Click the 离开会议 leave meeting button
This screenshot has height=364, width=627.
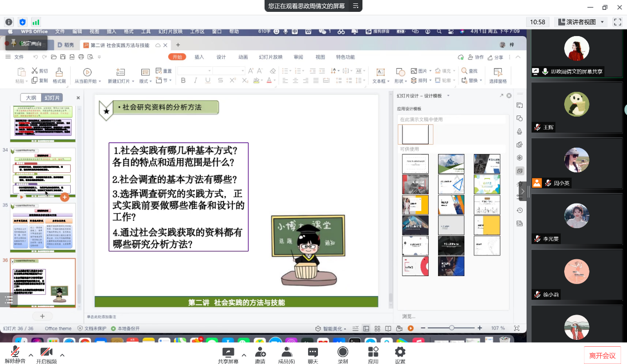click(602, 356)
